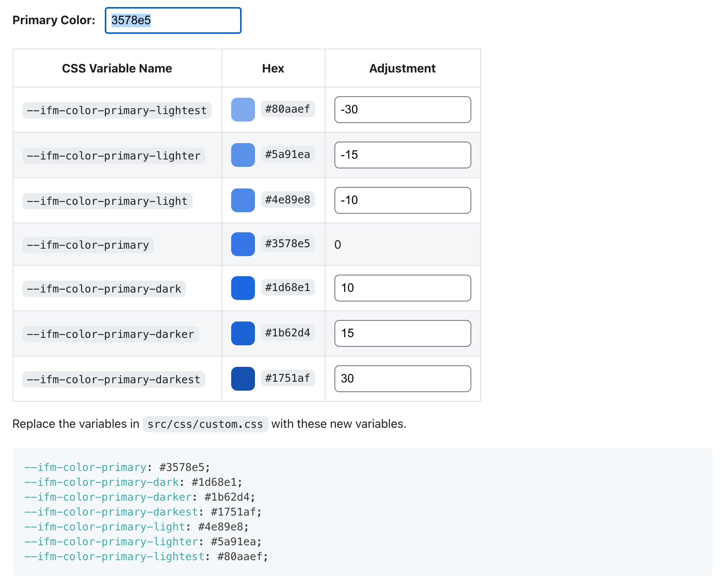The height and width of the screenshot is (588, 724).
Task: Click the #1b62d4 darker color swatch
Action: pyautogui.click(x=243, y=333)
